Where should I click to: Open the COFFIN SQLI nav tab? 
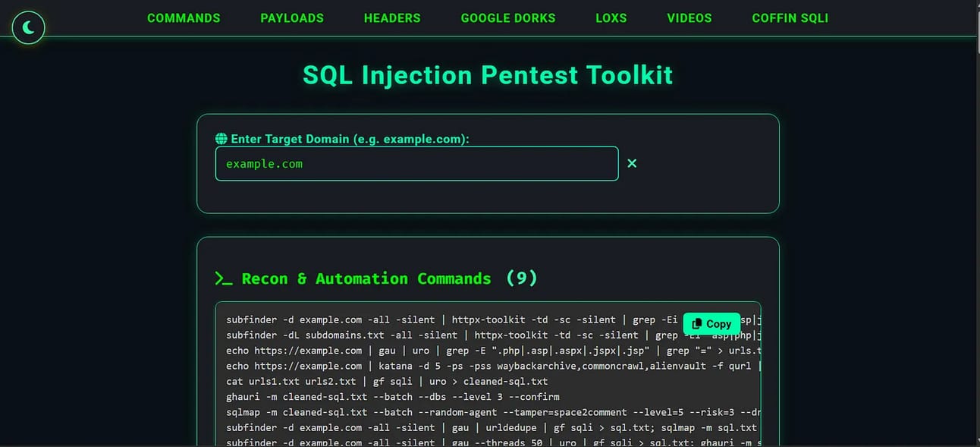790,18
